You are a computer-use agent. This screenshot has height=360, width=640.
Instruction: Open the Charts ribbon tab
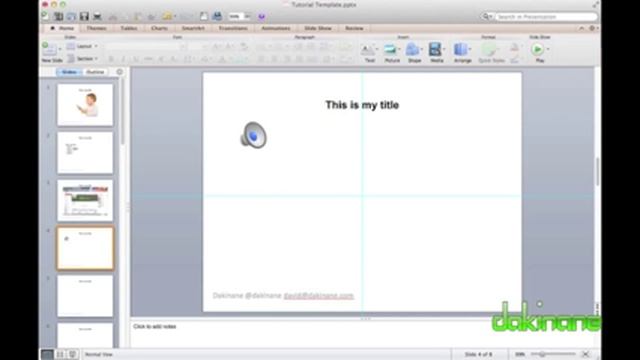click(159, 28)
